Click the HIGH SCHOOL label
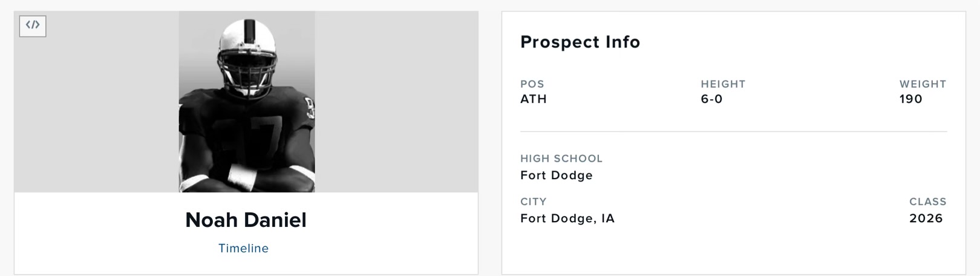Screen dimensions: 980x276 tap(561, 159)
